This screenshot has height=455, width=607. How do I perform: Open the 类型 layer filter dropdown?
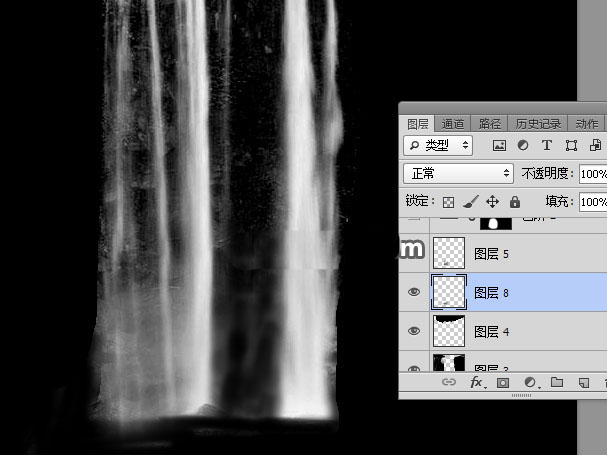coord(438,146)
